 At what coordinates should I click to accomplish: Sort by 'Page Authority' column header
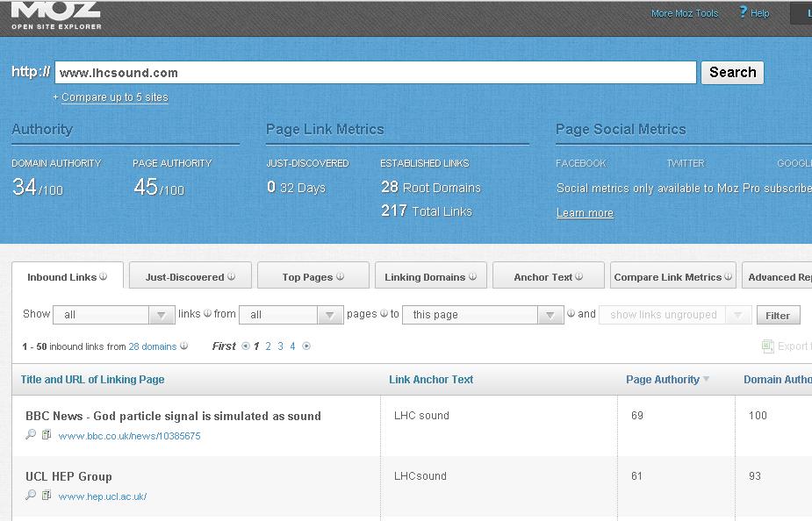(x=663, y=379)
